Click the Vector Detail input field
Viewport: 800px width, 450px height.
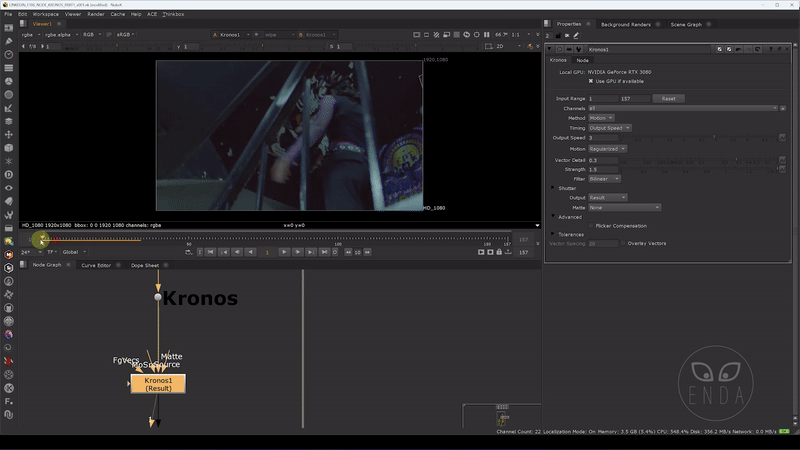click(604, 160)
